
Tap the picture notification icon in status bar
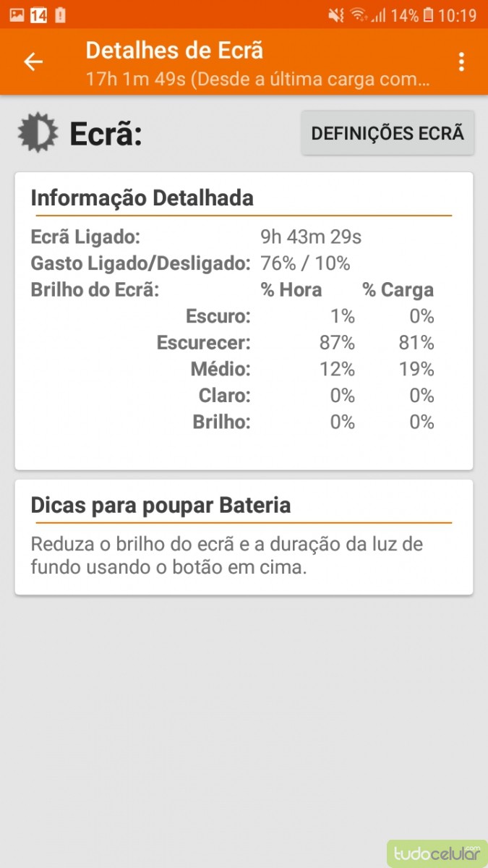coord(17,14)
